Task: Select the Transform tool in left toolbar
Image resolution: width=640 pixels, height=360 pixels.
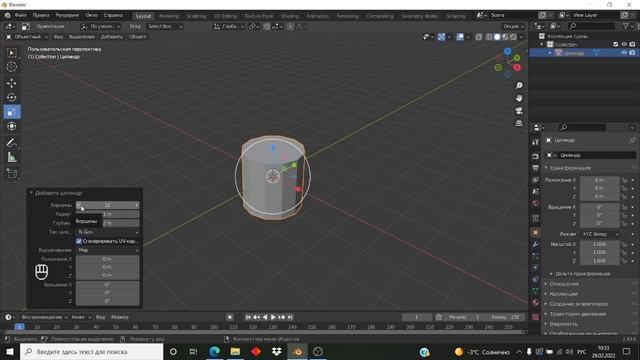Action: coord(11,126)
